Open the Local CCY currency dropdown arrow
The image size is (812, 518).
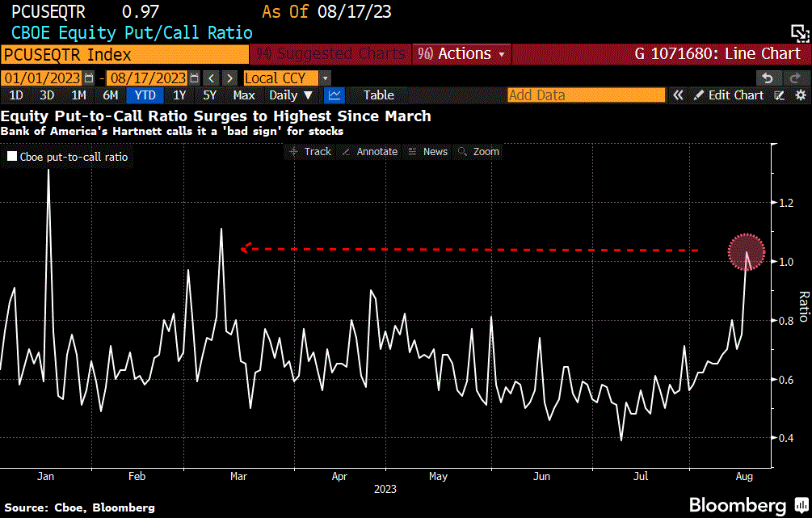pyautogui.click(x=325, y=78)
